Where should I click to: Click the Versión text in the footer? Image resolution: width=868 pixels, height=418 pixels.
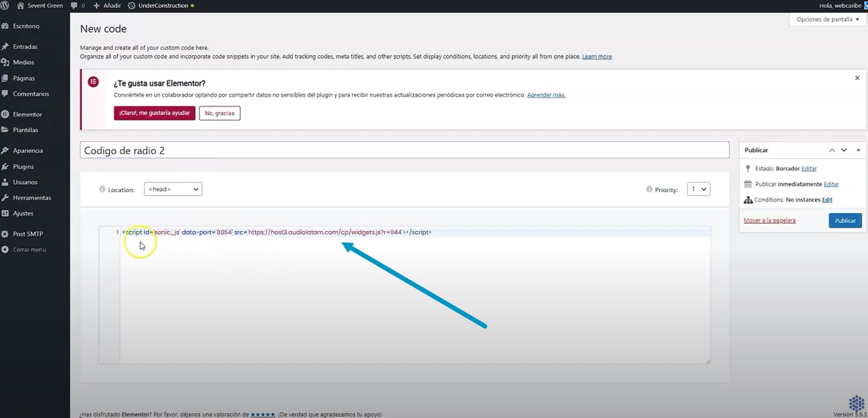coord(850,414)
